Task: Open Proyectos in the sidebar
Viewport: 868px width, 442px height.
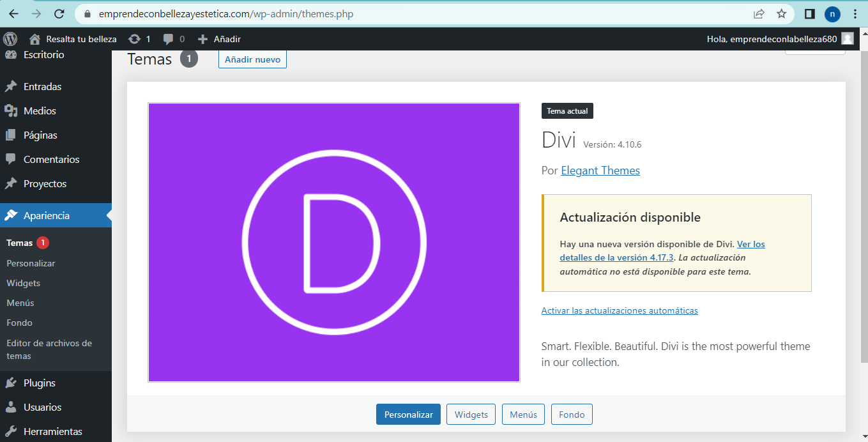Action: pyautogui.click(x=56, y=183)
